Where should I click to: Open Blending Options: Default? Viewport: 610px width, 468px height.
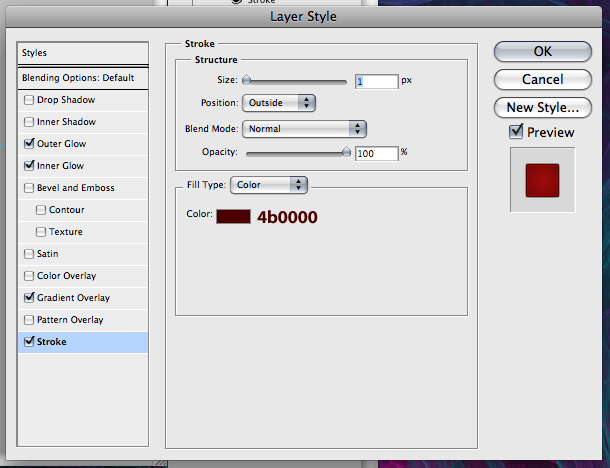83,78
